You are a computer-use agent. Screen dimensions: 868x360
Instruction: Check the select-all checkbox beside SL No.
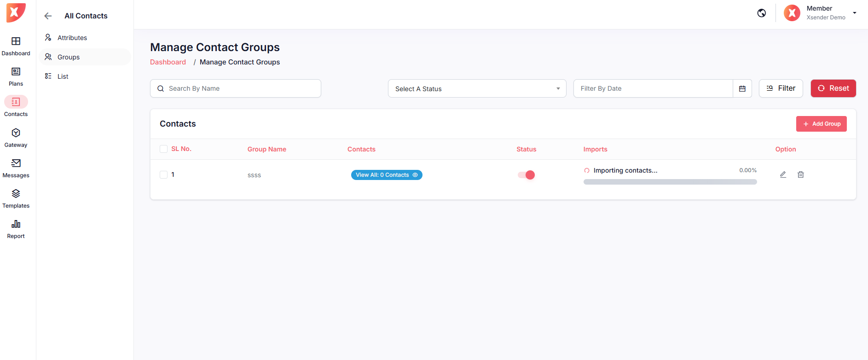(163, 149)
